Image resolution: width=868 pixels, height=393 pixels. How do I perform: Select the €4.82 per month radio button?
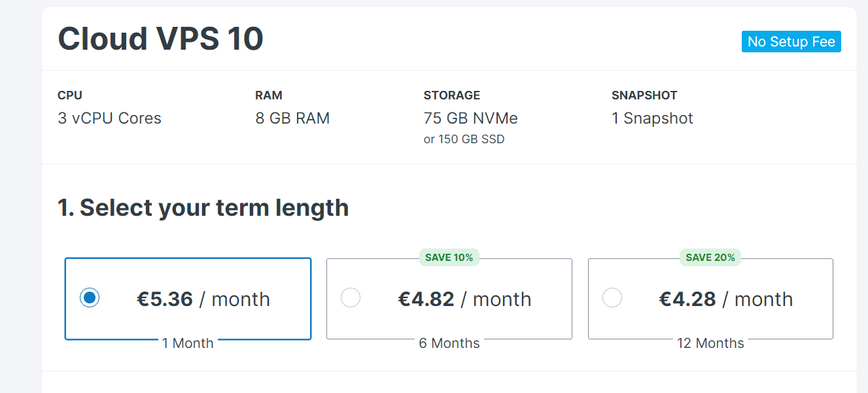(x=351, y=298)
